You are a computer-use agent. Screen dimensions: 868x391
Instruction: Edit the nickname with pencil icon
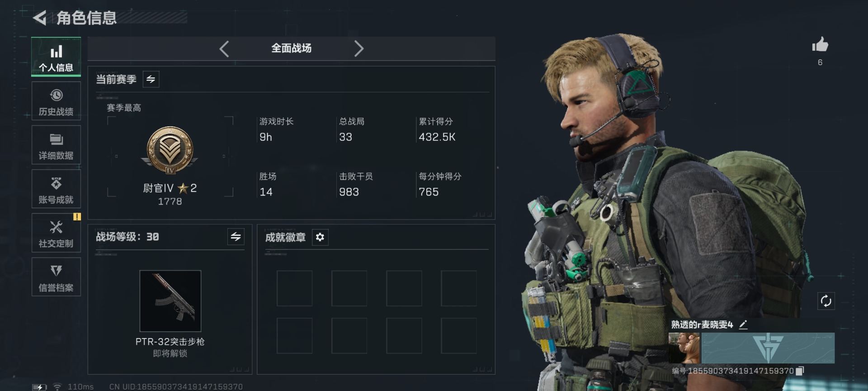click(743, 324)
